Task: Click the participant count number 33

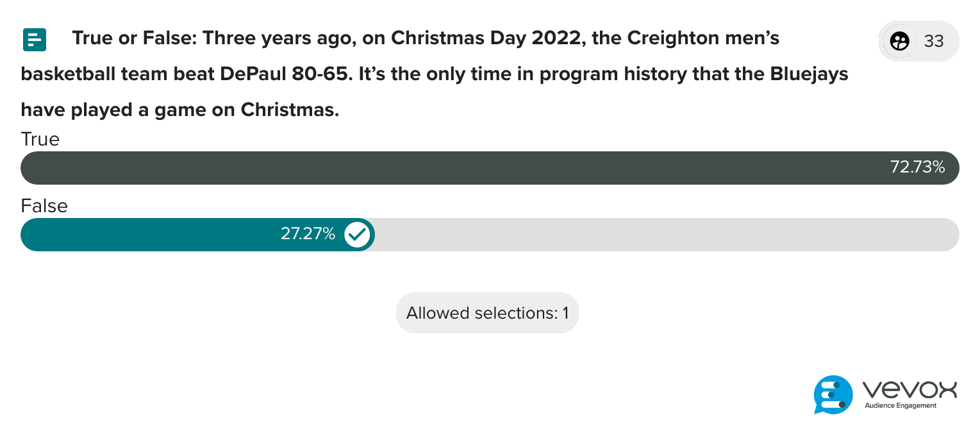Action: click(x=934, y=41)
